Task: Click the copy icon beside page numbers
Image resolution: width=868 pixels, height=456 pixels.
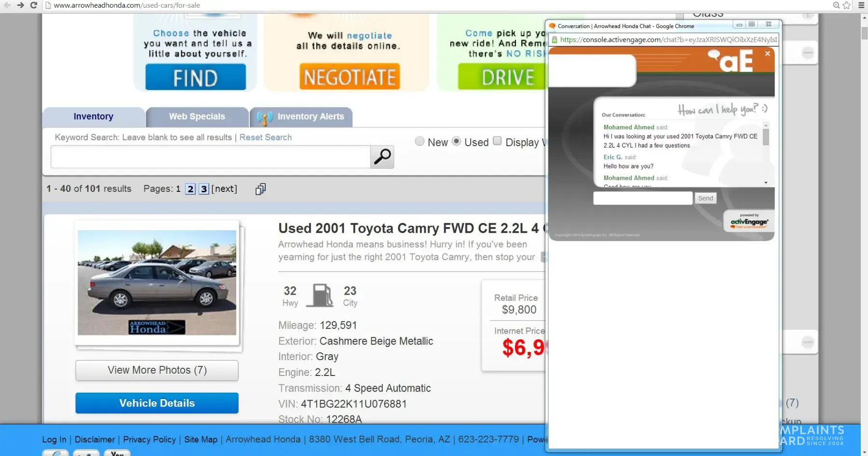Action: (x=260, y=189)
